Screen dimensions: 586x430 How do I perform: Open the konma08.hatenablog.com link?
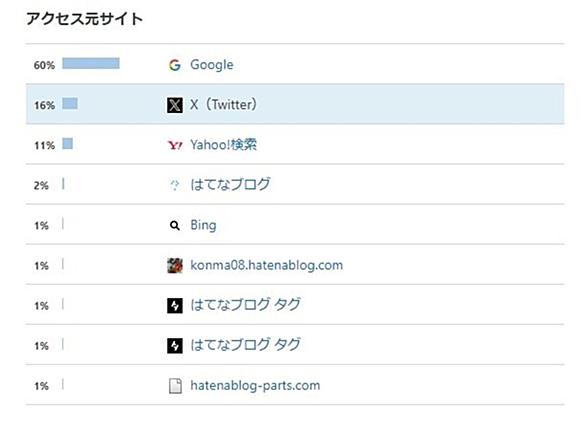[x=266, y=265]
